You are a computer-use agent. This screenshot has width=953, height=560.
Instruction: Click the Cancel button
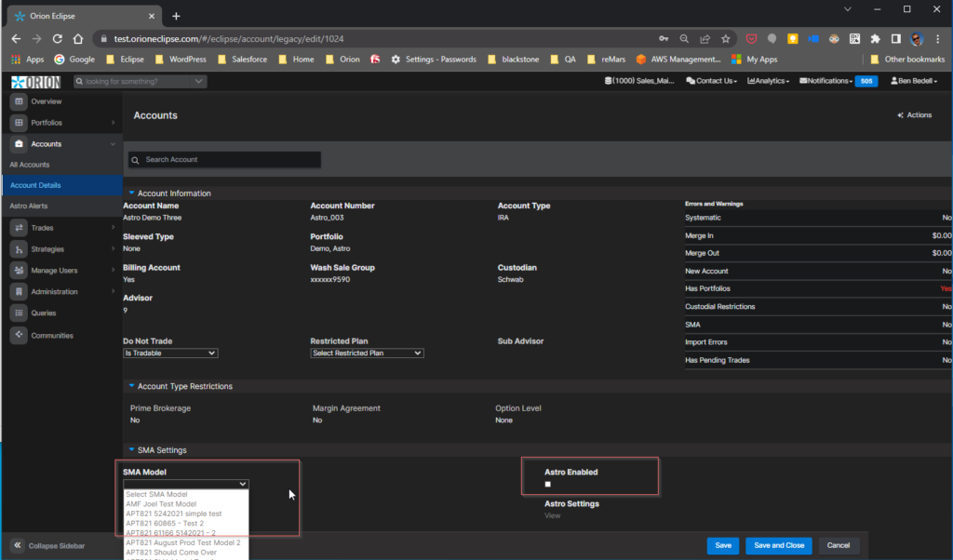[x=839, y=545]
